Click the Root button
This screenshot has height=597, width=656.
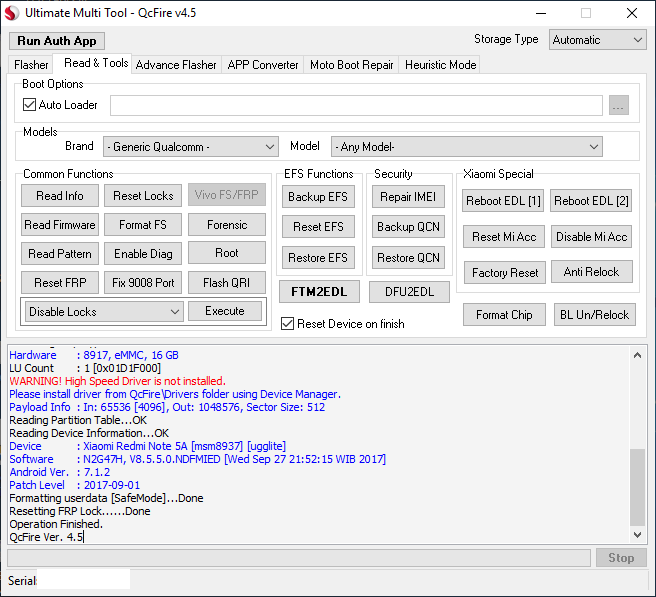[x=227, y=253]
